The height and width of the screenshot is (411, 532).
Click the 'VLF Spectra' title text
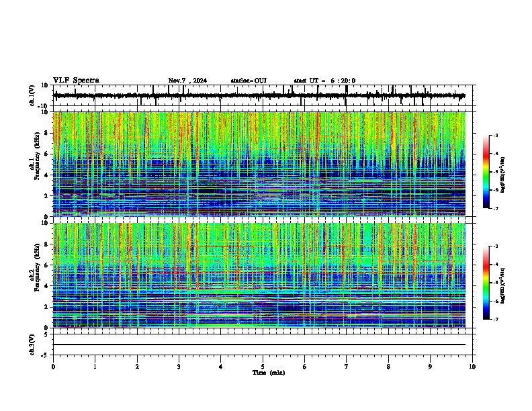(76, 81)
